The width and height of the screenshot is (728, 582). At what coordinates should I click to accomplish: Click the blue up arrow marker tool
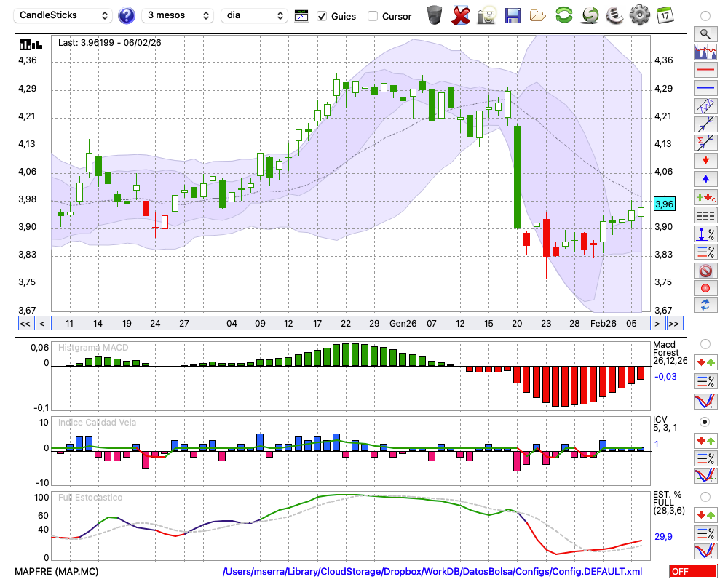[x=705, y=179]
